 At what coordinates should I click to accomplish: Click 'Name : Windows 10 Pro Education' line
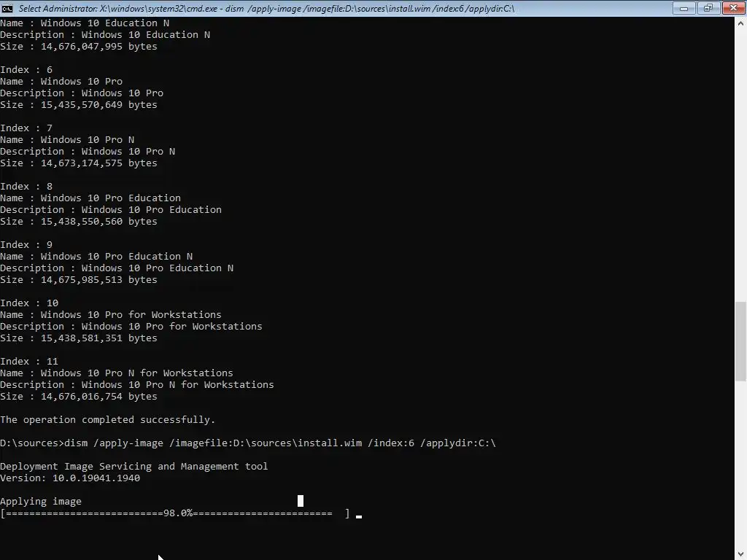click(x=90, y=198)
